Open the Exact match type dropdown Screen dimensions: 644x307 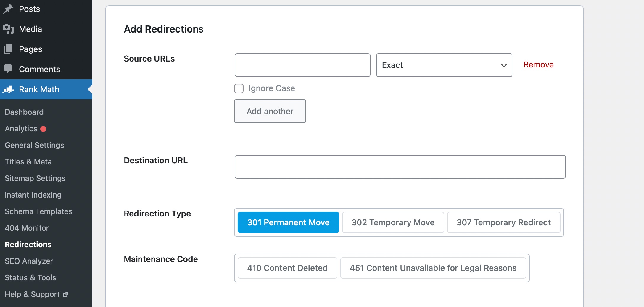point(444,65)
